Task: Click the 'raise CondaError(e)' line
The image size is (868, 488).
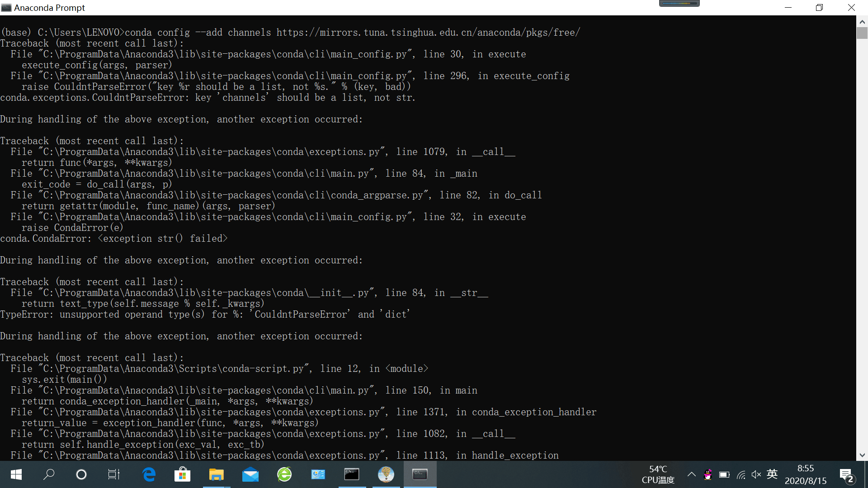Action: [x=72, y=228]
